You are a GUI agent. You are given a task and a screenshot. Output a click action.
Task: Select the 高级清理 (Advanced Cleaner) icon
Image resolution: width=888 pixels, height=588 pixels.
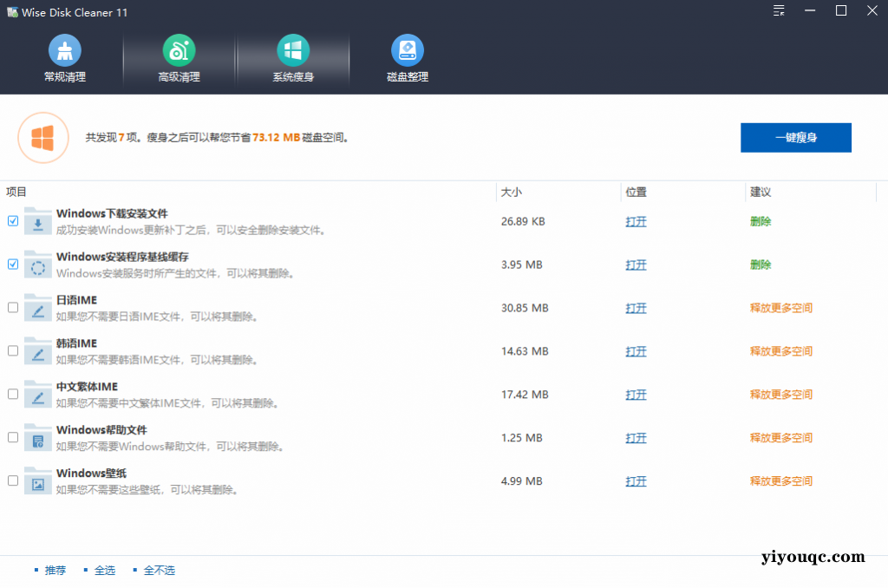click(179, 50)
